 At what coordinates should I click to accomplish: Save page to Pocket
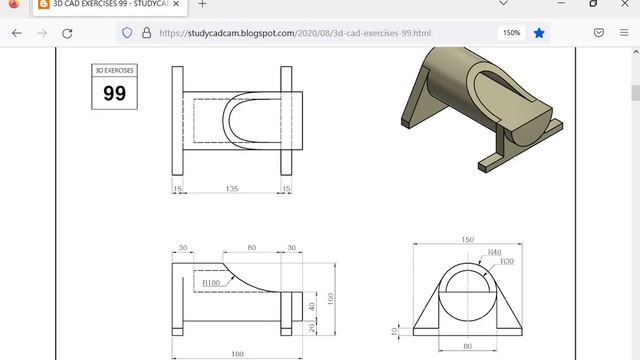pos(599,33)
